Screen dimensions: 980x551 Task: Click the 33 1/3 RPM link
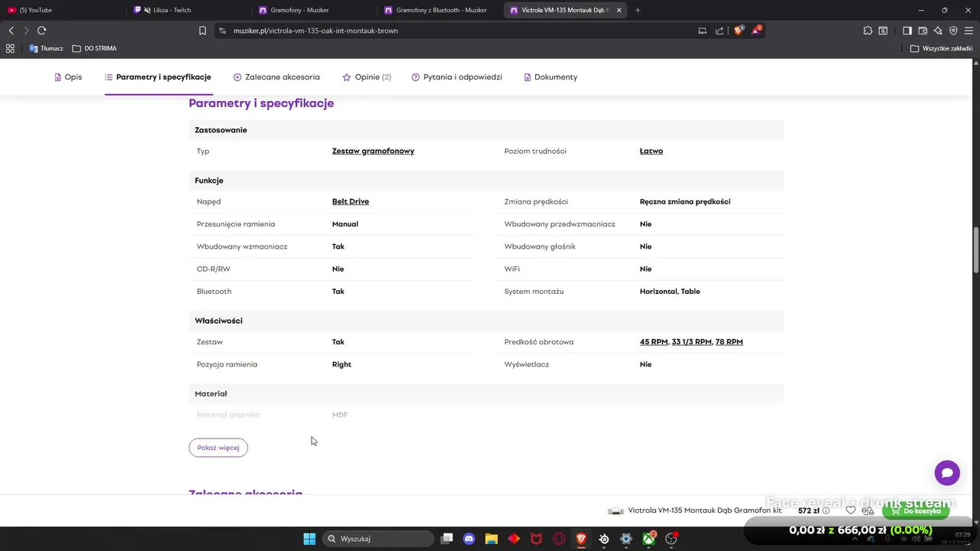(x=691, y=342)
